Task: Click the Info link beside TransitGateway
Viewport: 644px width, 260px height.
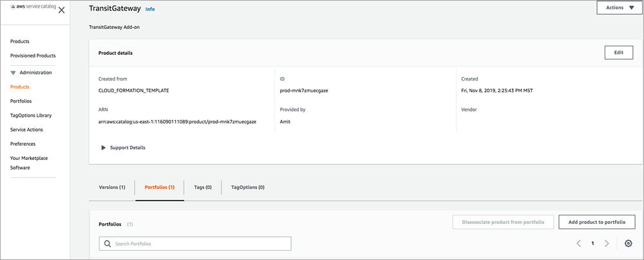Action: pyautogui.click(x=150, y=9)
